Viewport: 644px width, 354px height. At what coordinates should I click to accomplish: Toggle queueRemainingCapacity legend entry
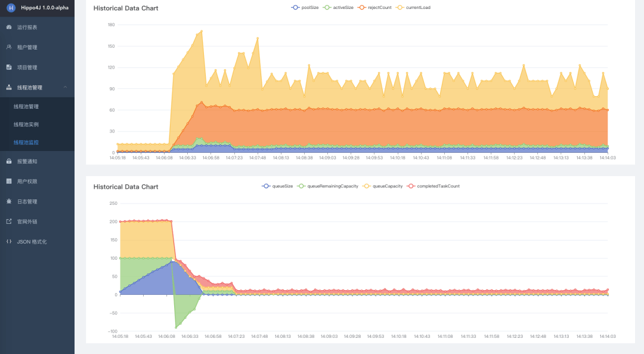pos(328,186)
